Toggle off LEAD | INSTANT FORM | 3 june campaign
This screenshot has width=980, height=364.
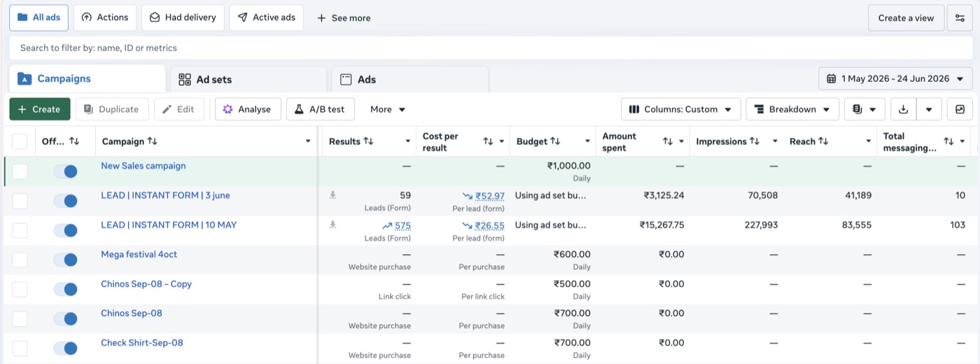[65, 201]
